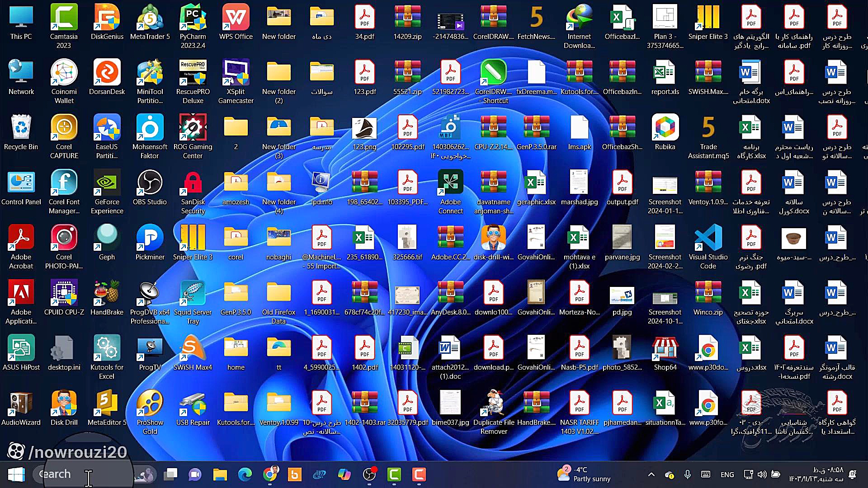Select the amozesh folder
This screenshot has height=488, width=868.
pos(236,188)
